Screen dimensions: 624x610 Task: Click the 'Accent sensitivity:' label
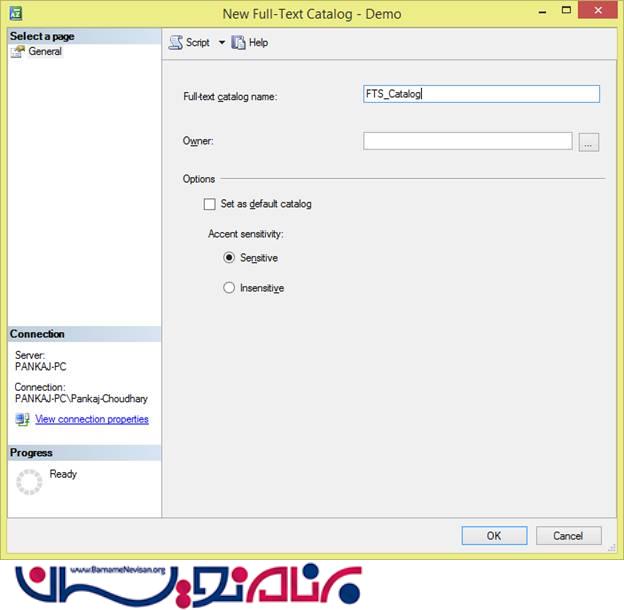(x=246, y=234)
